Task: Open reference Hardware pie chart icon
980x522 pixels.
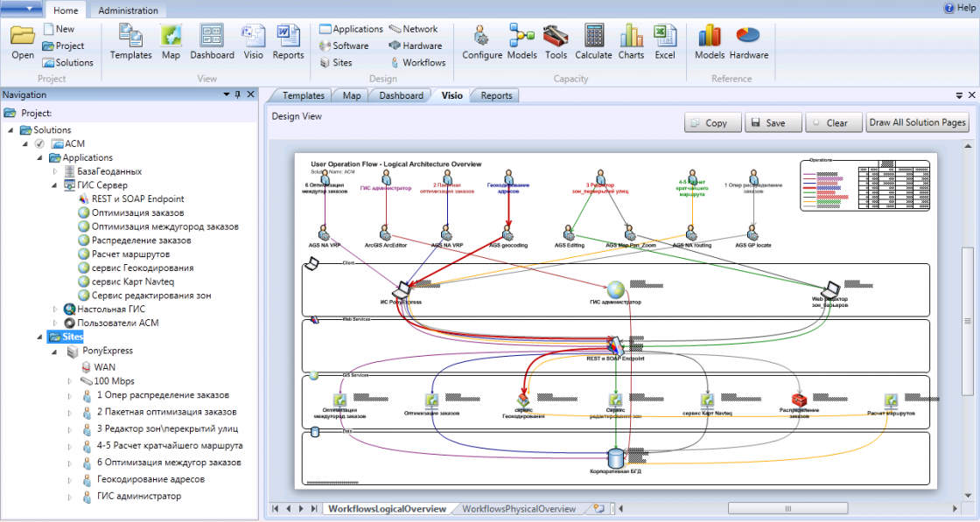Action: [x=749, y=43]
